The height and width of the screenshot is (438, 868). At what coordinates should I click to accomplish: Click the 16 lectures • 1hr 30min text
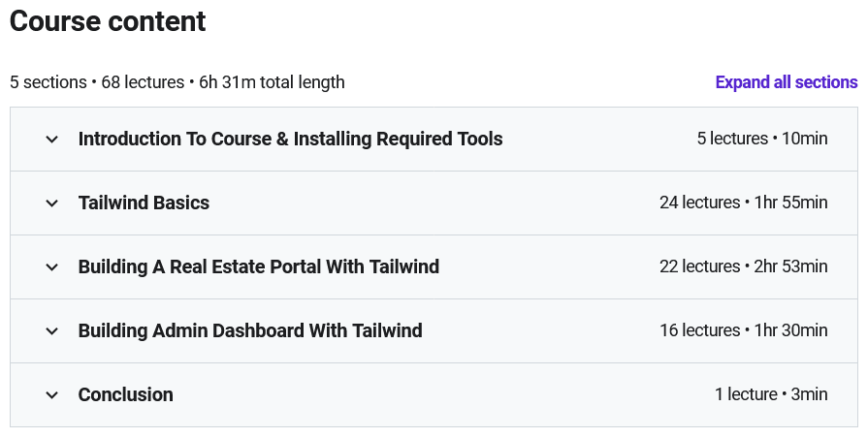click(743, 330)
